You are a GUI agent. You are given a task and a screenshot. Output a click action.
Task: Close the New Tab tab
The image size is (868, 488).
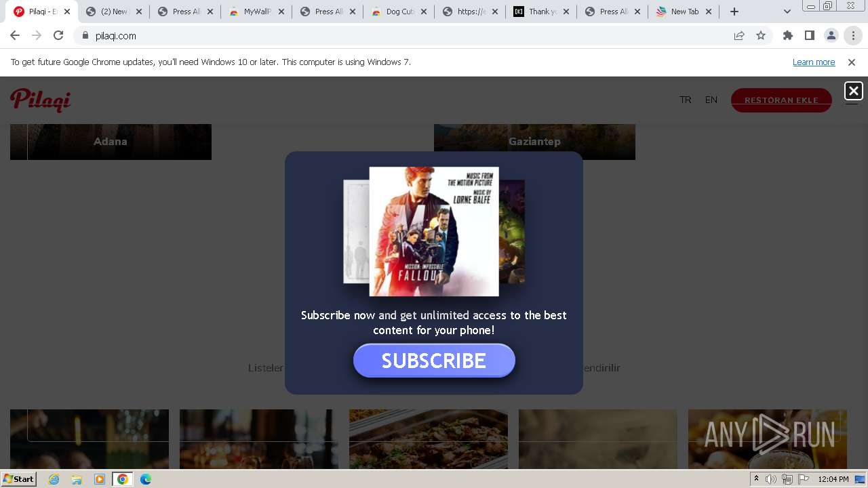[709, 12]
